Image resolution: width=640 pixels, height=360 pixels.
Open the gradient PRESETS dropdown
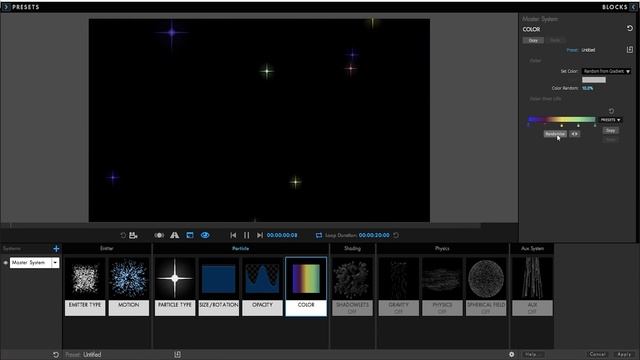610,120
